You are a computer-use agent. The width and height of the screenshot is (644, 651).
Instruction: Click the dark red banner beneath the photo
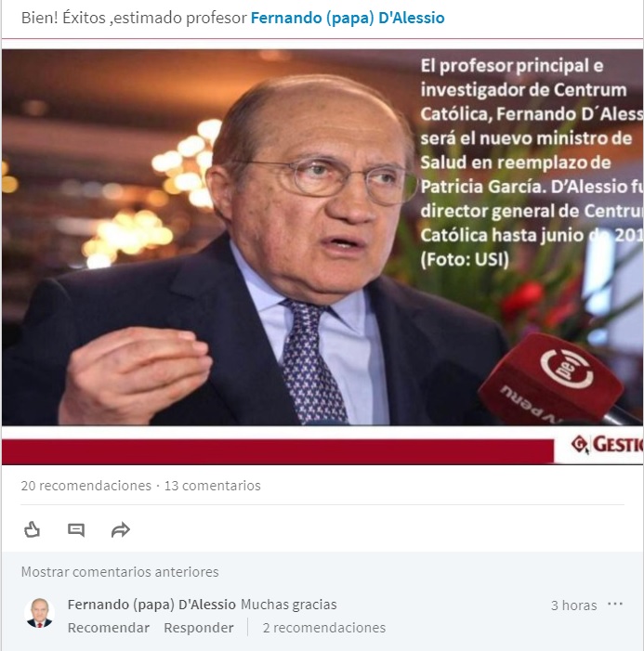point(278,451)
